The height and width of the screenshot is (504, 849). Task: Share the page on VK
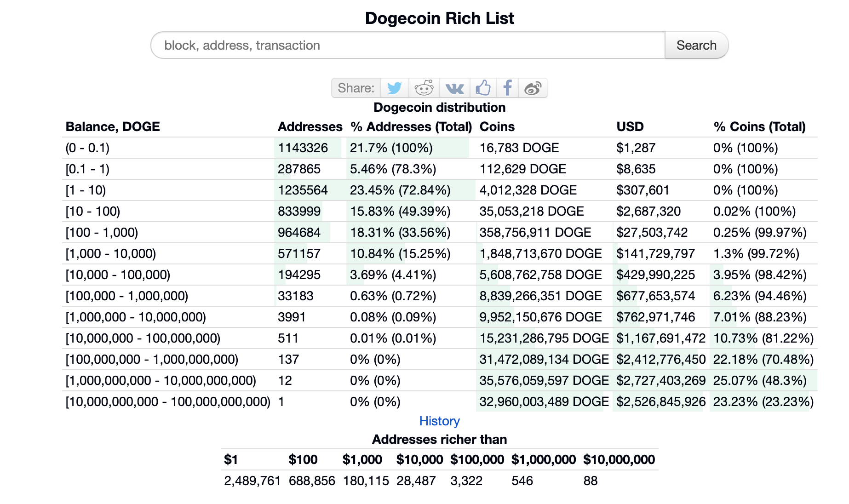[454, 87]
